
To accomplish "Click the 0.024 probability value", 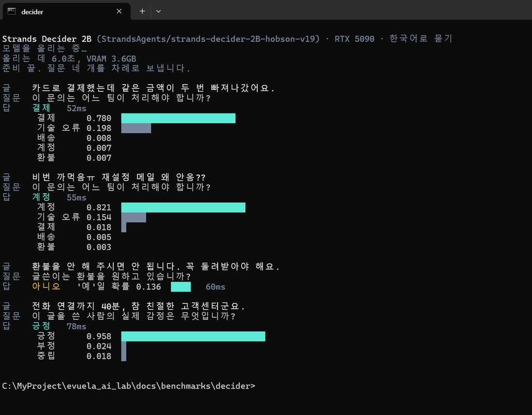I will 99,346.
